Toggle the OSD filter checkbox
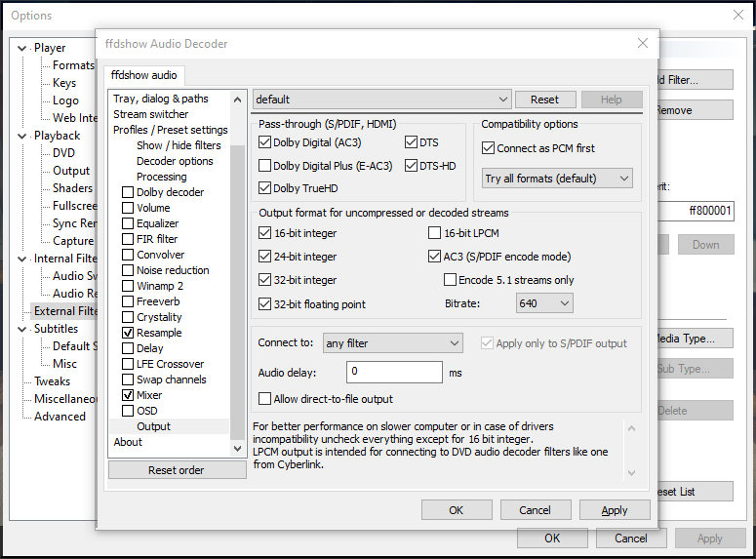756x559 pixels. 128,411
